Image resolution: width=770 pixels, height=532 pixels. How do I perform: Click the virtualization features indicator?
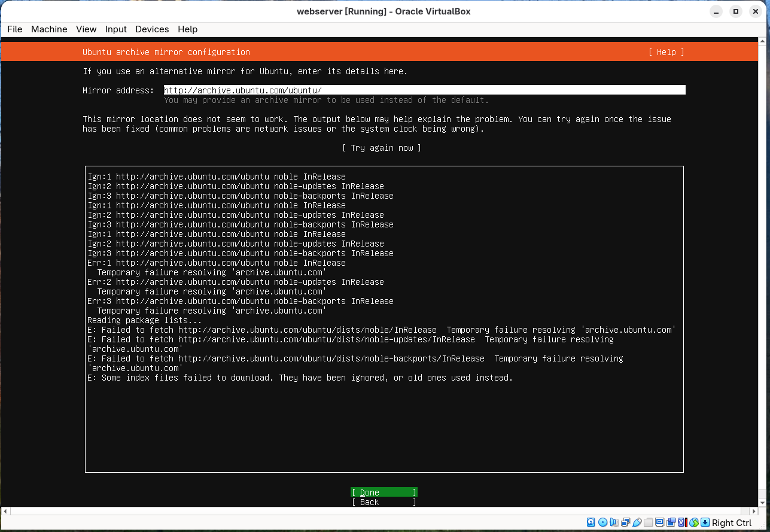681,522
